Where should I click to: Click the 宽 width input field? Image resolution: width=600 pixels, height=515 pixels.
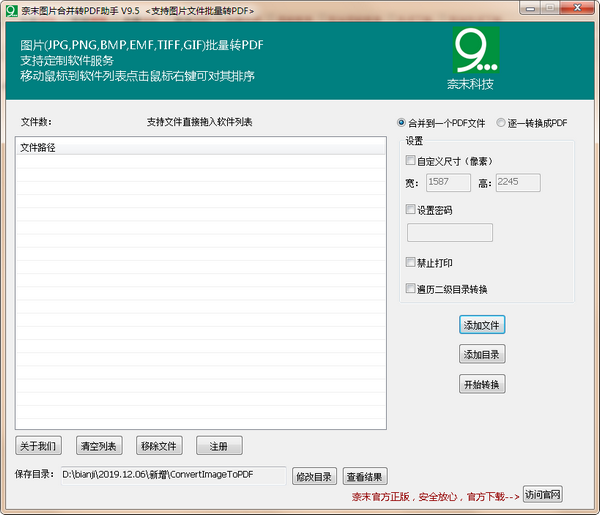(447, 183)
